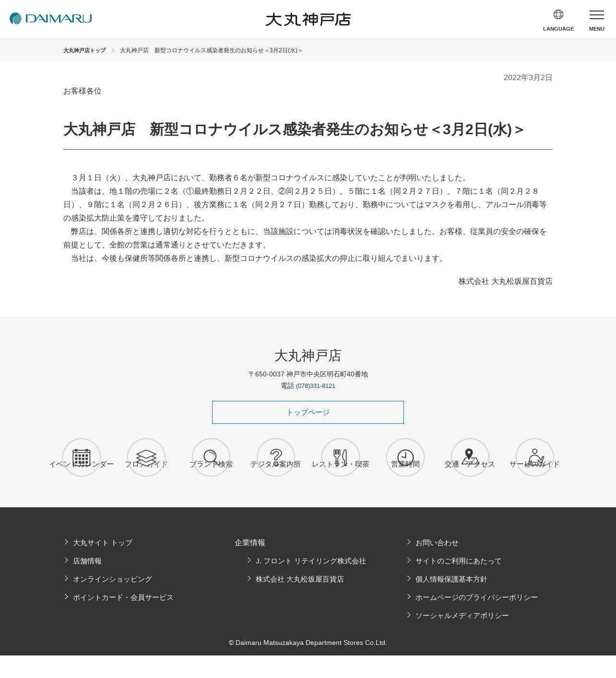This screenshot has width=616, height=678.
Task: Click the Daimaru logo
Action: click(x=50, y=19)
